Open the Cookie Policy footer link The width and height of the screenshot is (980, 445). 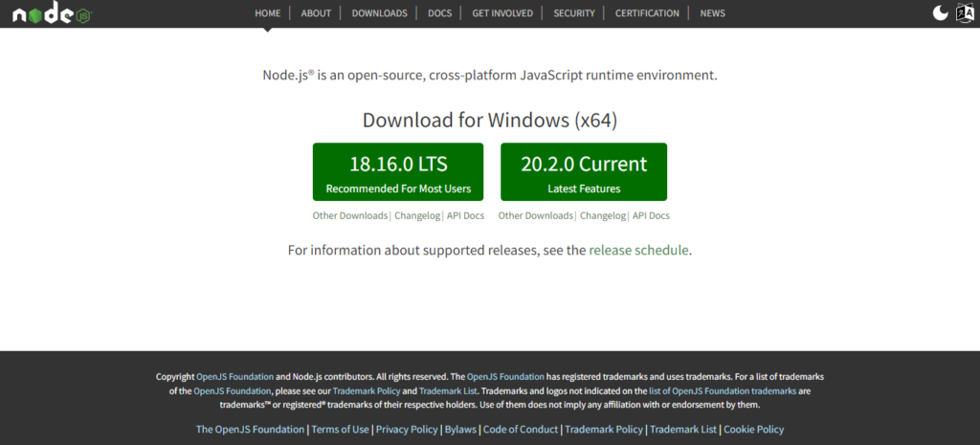pyautogui.click(x=754, y=430)
